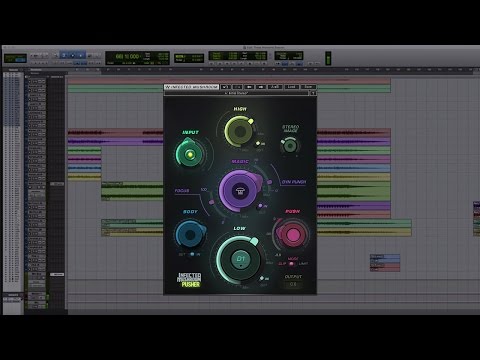Click the small Stereo Image knob
480x360 pixels.
coord(290,146)
